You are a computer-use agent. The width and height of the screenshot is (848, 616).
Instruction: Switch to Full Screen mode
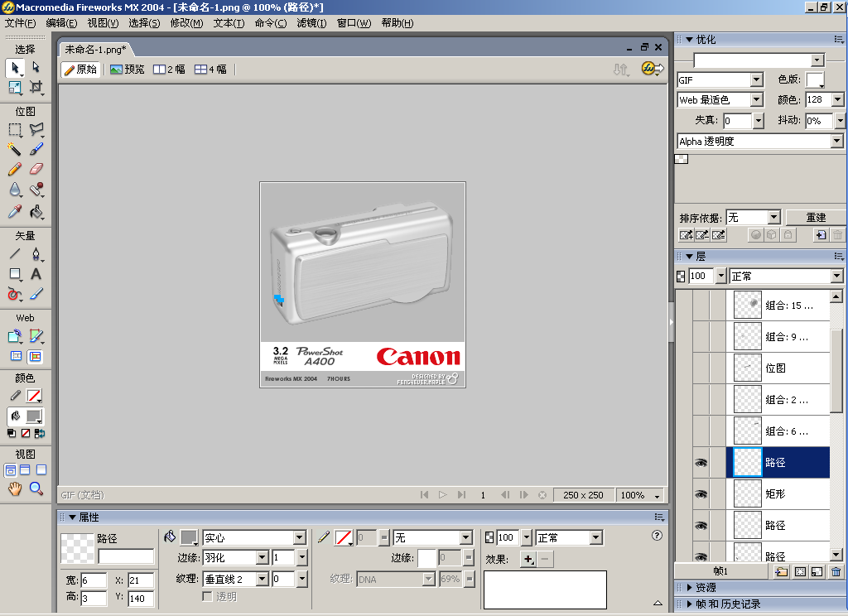tap(41, 470)
